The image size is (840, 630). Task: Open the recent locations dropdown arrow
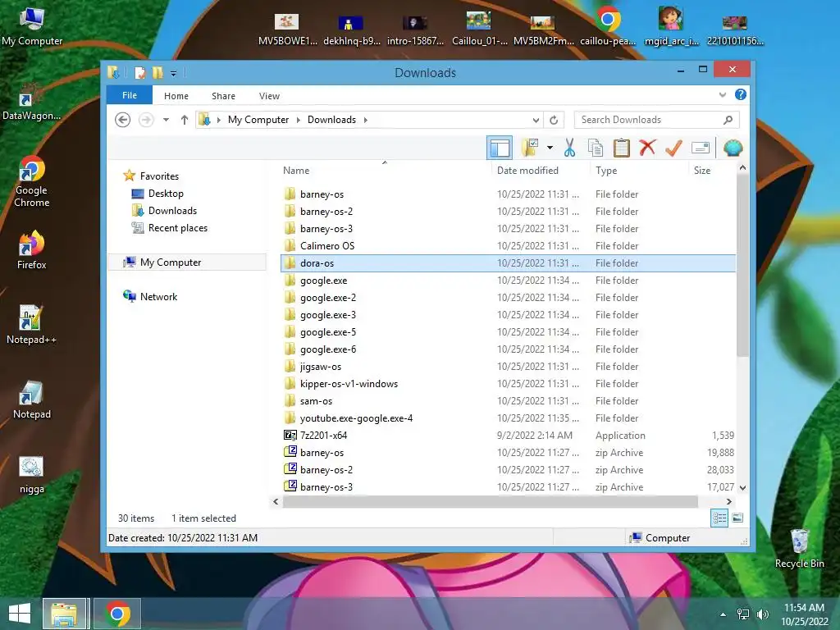166,120
